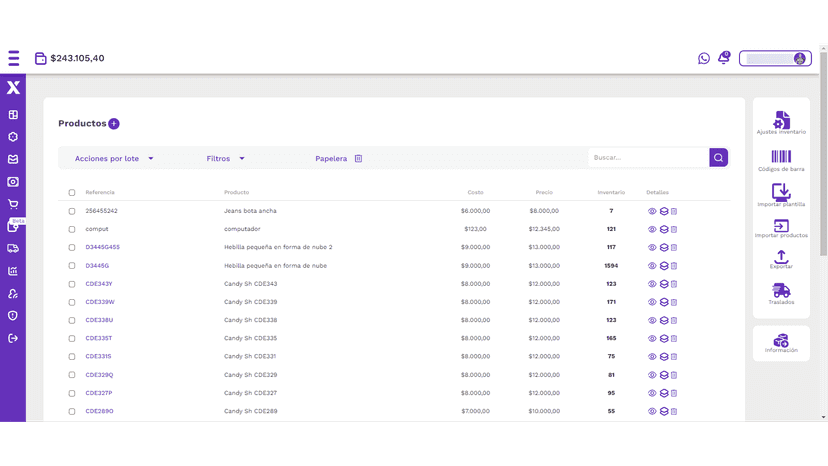Focus the Buscar search field
The image size is (828, 466).
click(x=648, y=157)
